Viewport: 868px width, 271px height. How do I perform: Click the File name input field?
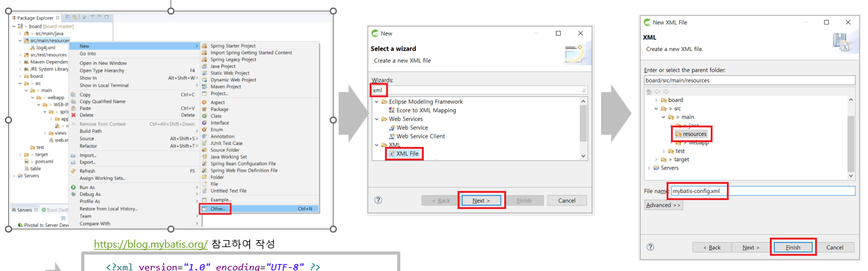click(763, 191)
